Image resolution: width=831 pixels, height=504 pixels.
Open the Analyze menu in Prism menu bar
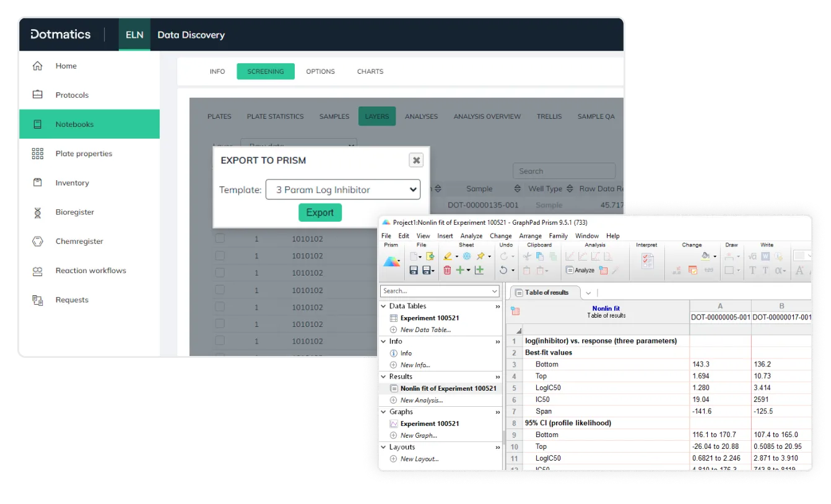coord(471,236)
